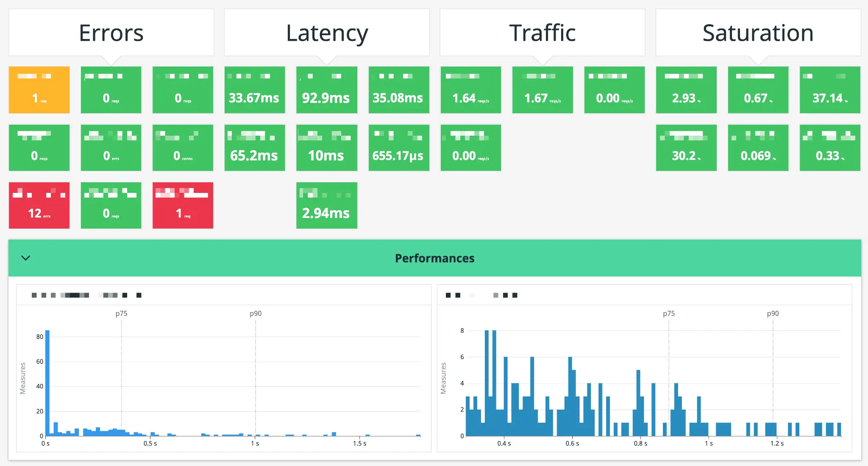This screenshot has width=868, height=466.
Task: Select the orange 1 req warning tile
Action: [x=39, y=89]
